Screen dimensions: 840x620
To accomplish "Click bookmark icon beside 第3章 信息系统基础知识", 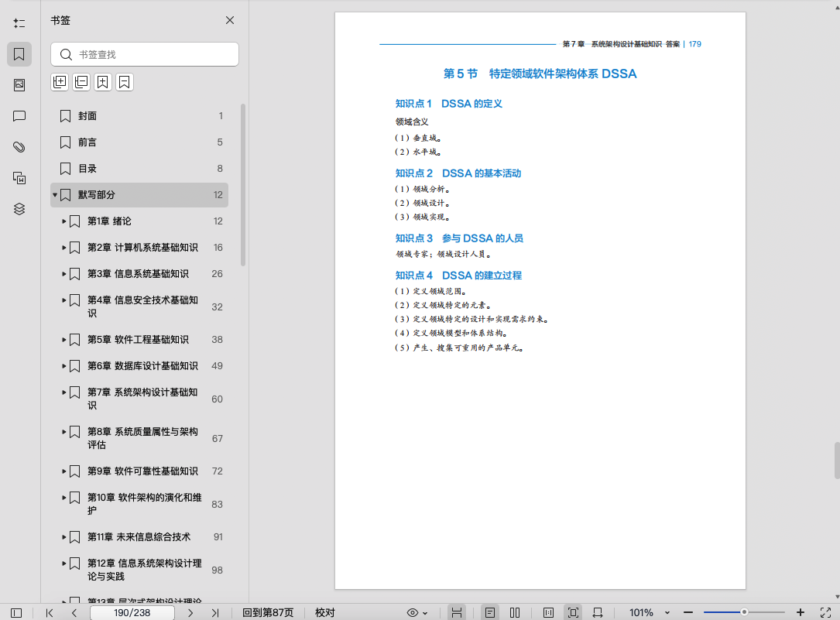I will click(x=75, y=273).
